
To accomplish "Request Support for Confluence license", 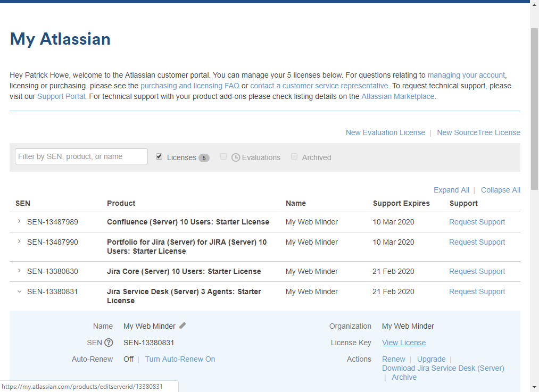I will 477,222.
